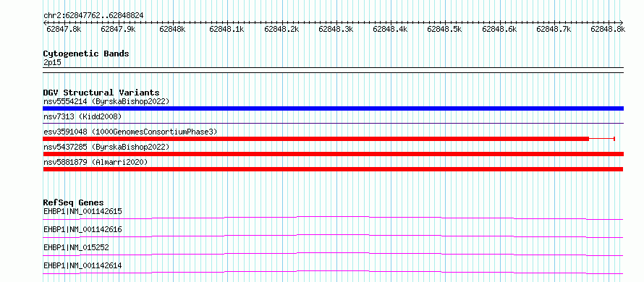
Task: Click the magenta NM_001142615 transcript line
Action: (x=333, y=218)
